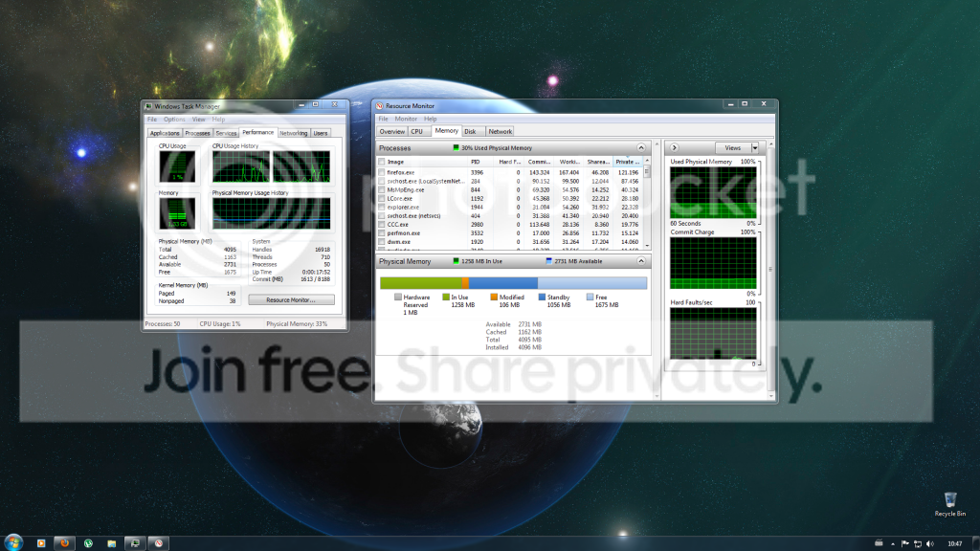Screen dimensions: 980x551
Task: Select all processes with the Image header checkbox
Action: tap(381, 162)
